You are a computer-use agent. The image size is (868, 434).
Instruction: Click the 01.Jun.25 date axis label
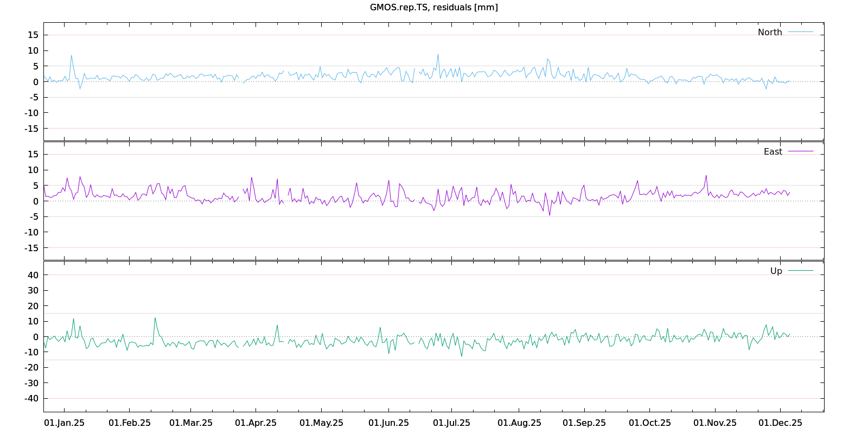point(388,423)
